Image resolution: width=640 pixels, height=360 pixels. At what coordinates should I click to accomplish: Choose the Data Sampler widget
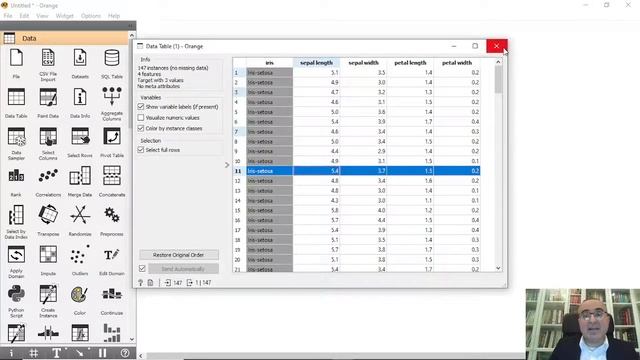click(x=16, y=137)
